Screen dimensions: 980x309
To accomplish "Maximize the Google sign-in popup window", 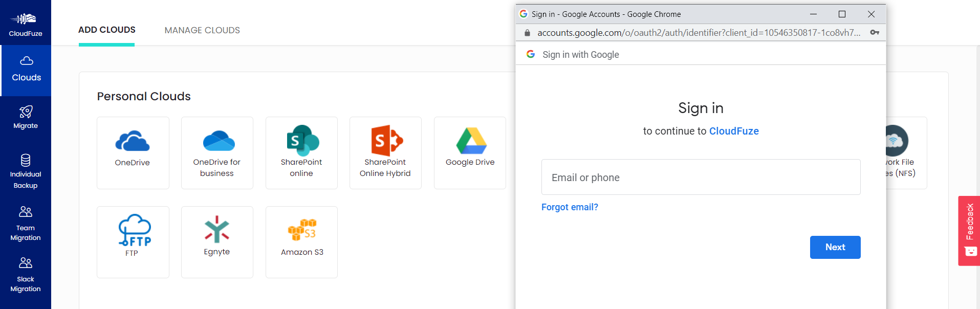I will tap(842, 14).
